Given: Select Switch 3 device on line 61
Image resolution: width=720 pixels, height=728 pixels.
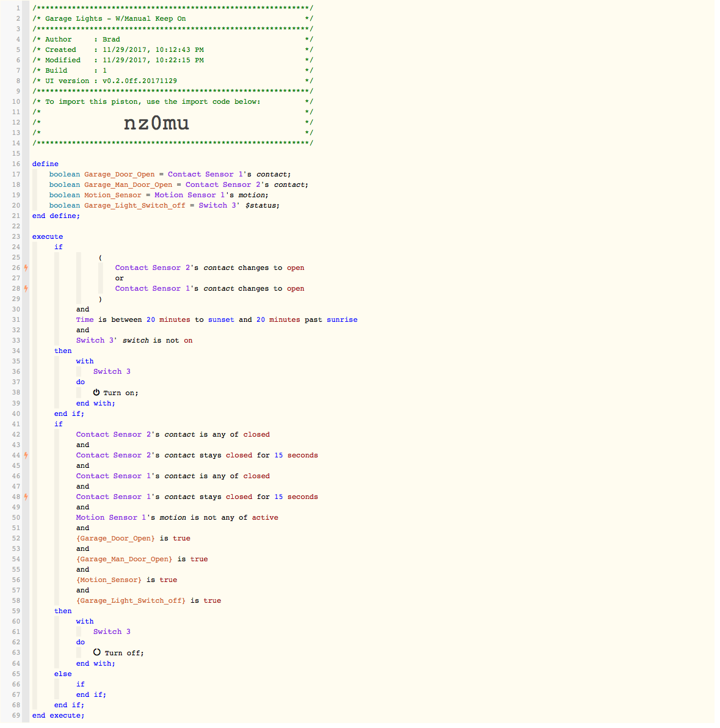Looking at the screenshot, I should (112, 632).
